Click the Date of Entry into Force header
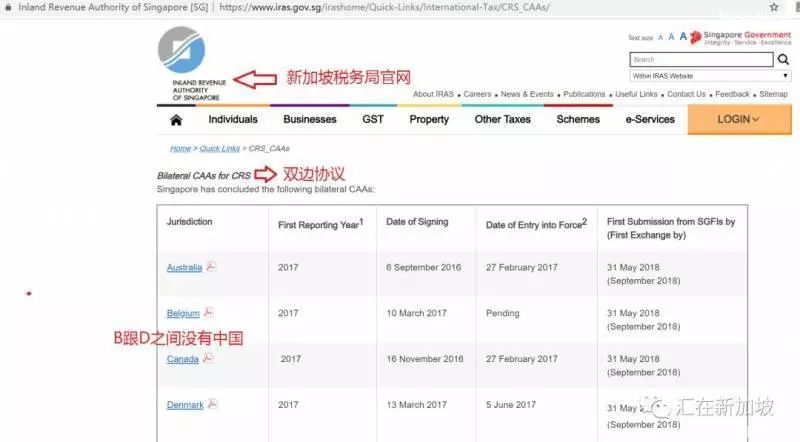 pyautogui.click(x=536, y=224)
